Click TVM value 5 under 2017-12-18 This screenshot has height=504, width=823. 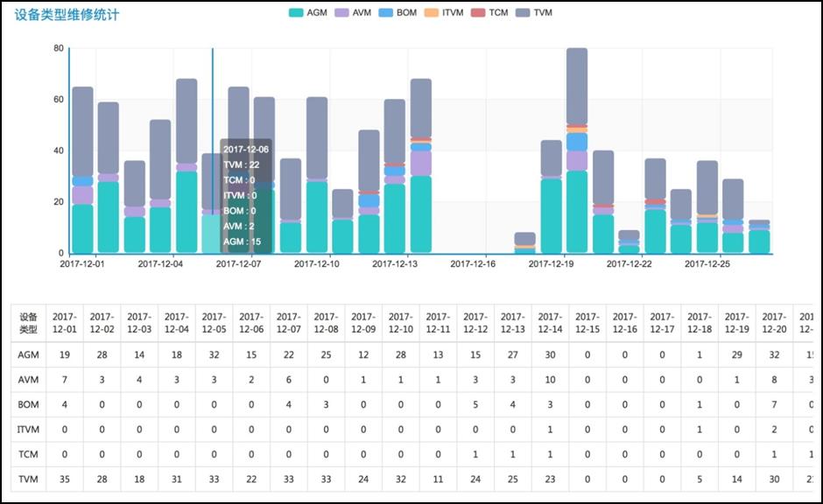click(700, 479)
